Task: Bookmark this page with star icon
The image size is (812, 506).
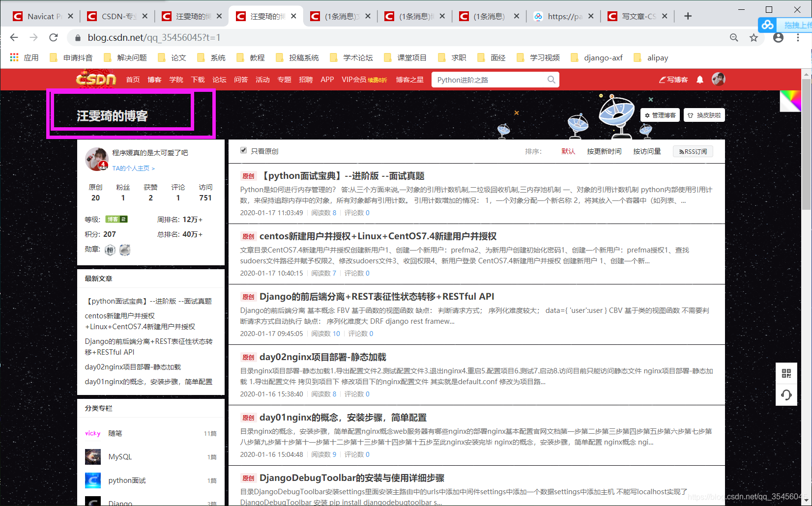Action: (x=754, y=37)
